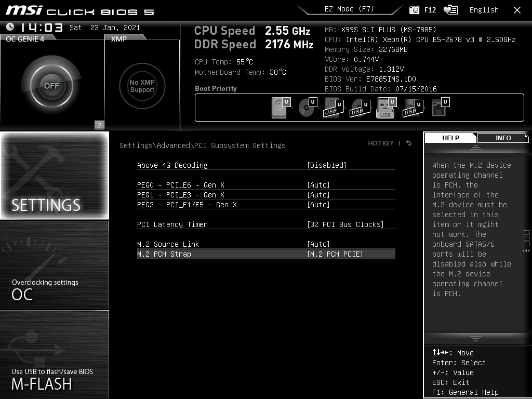Click the network boot icon's U badge
532x399 pixels.
pyautogui.click(x=445, y=102)
